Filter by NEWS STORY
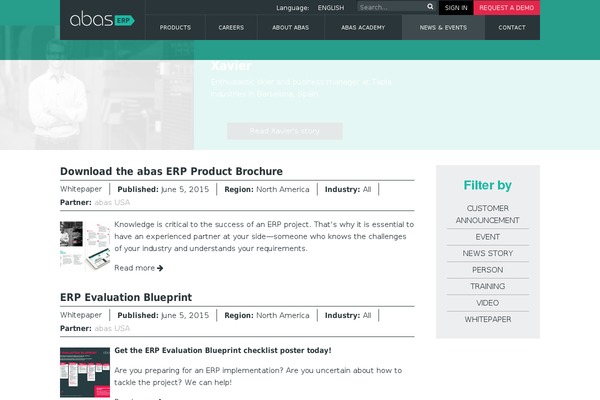 pyautogui.click(x=488, y=253)
